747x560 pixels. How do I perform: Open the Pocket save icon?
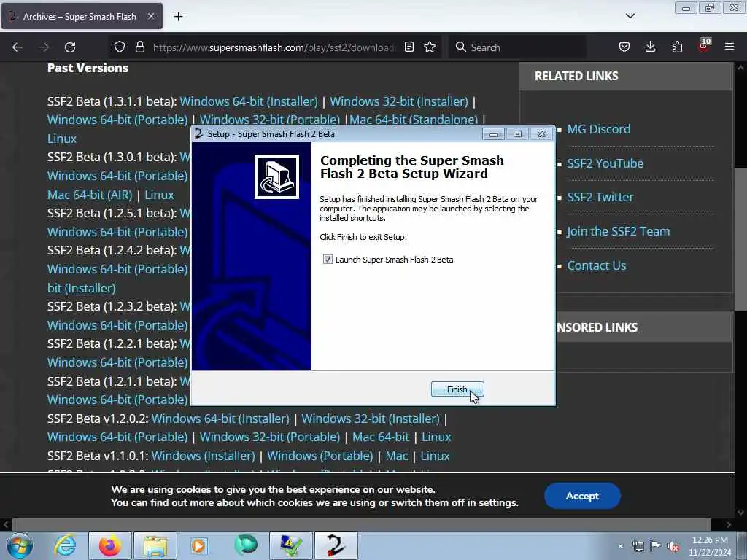coord(624,47)
